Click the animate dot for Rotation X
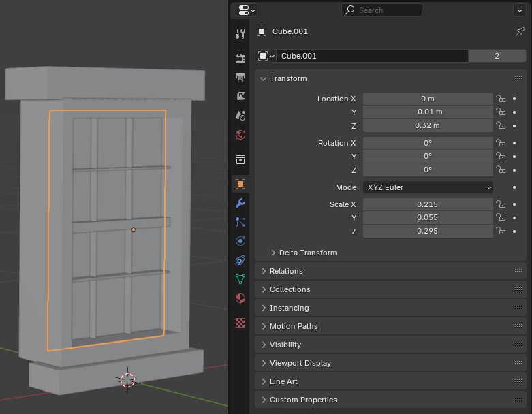 point(514,143)
